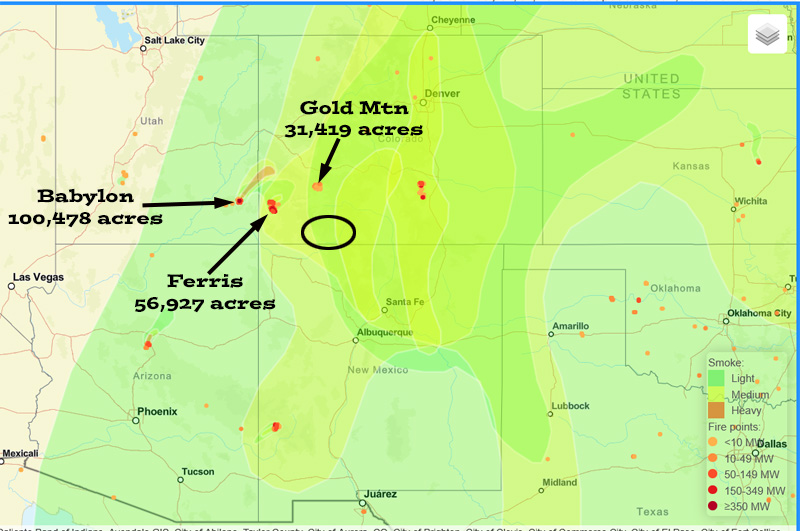This screenshot has height=531, width=800.
Task: Click the Oklahoma state label
Action: (x=675, y=288)
